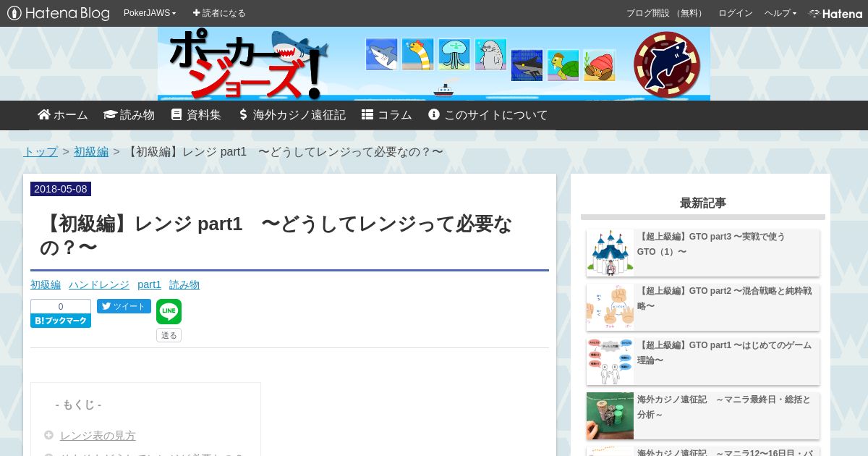Click トップ breadcrumb link
The width and height of the screenshot is (868, 456).
pyautogui.click(x=41, y=152)
